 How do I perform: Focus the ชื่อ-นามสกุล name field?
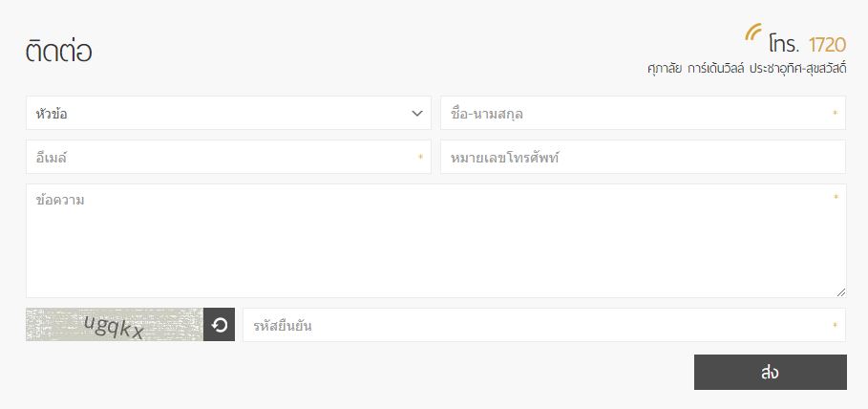635,114
